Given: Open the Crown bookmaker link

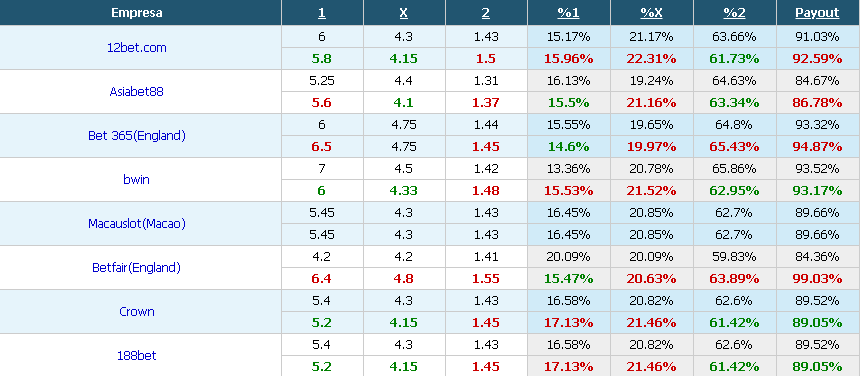Looking at the screenshot, I should 137,311.
